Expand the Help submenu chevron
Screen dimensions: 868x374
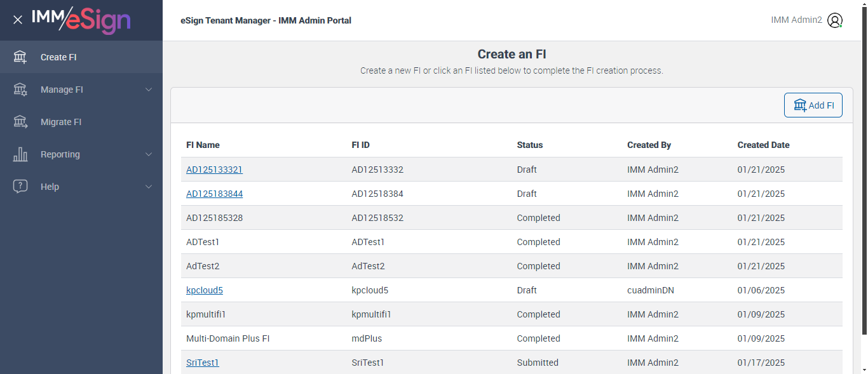pos(149,187)
